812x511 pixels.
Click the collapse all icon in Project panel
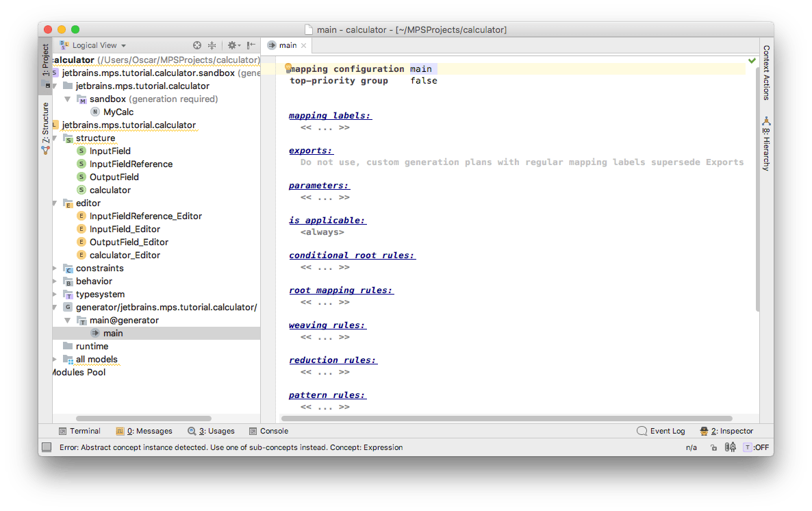[x=212, y=45]
